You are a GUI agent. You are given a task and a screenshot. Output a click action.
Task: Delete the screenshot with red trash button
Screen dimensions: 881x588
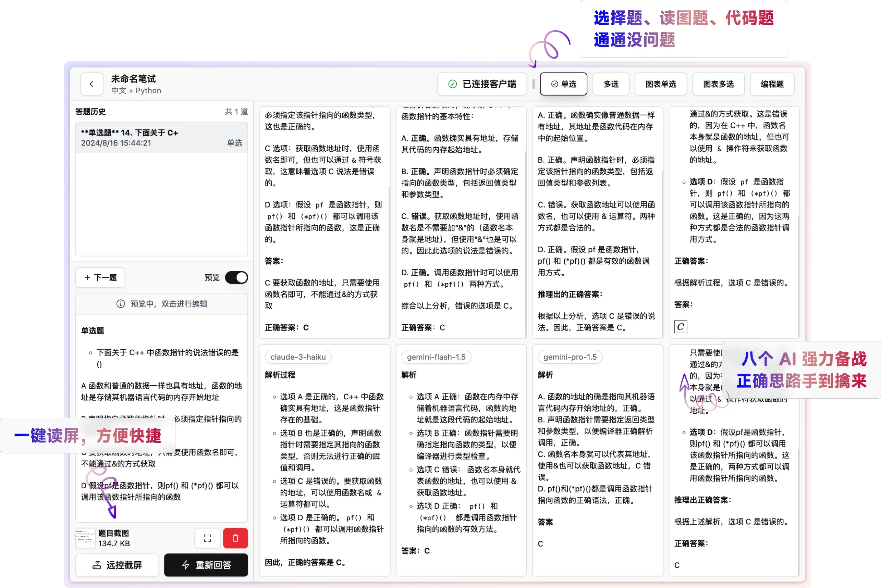pos(235,538)
